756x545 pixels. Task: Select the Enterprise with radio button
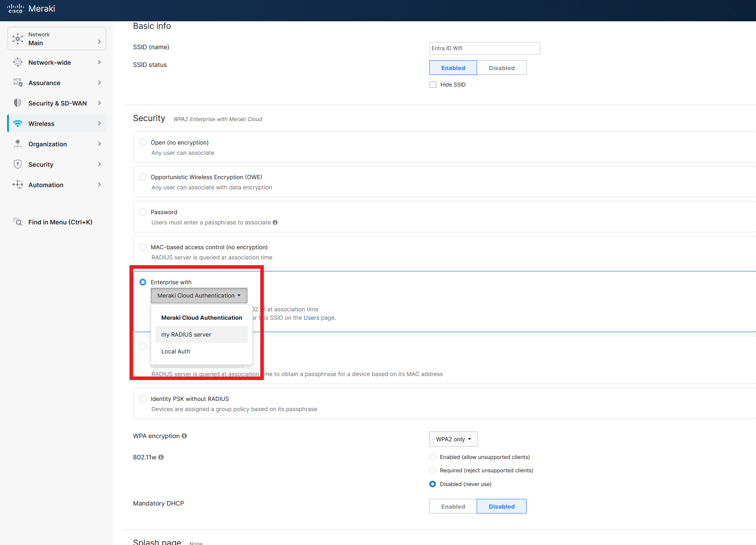click(143, 282)
